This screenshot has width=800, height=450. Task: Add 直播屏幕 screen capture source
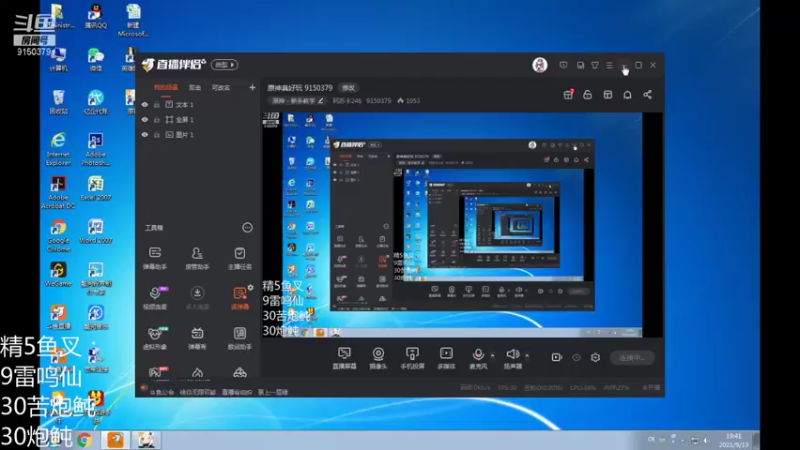point(344,358)
